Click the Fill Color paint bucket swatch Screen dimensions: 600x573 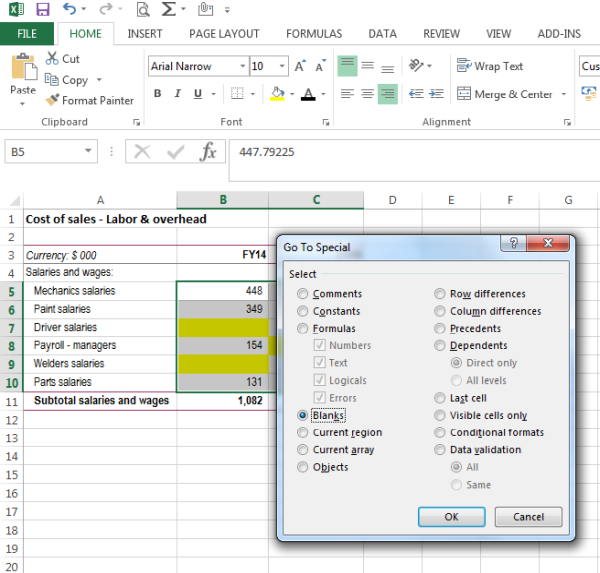(x=278, y=95)
